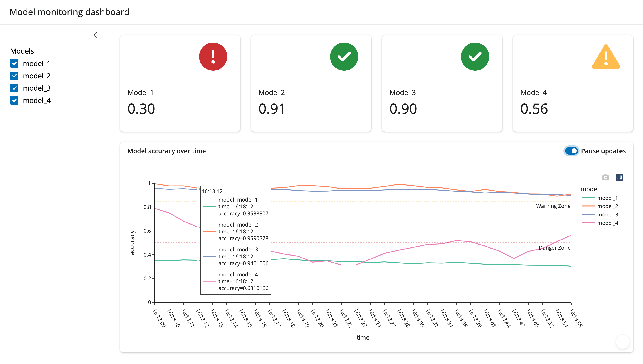Hide model_1 trace via legend entry
Image resolution: width=643 pixels, height=364 pixels.
(607, 198)
